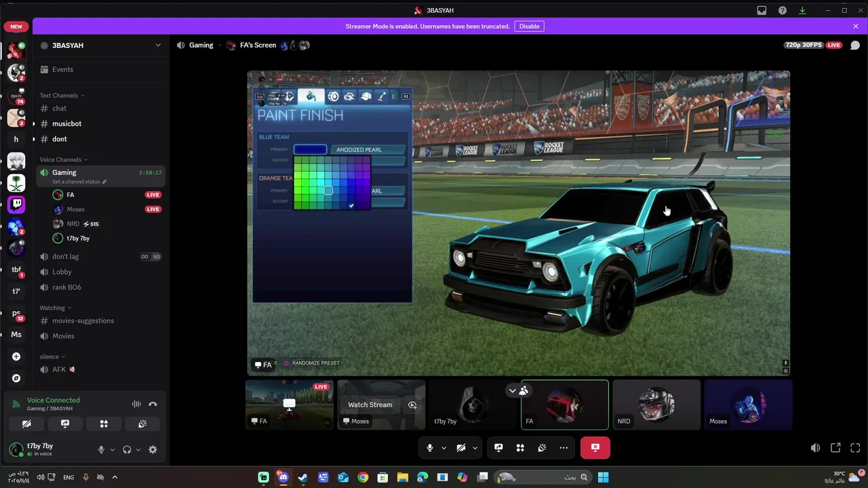Expand the 3BASYAH server menu chevron

[x=158, y=45]
